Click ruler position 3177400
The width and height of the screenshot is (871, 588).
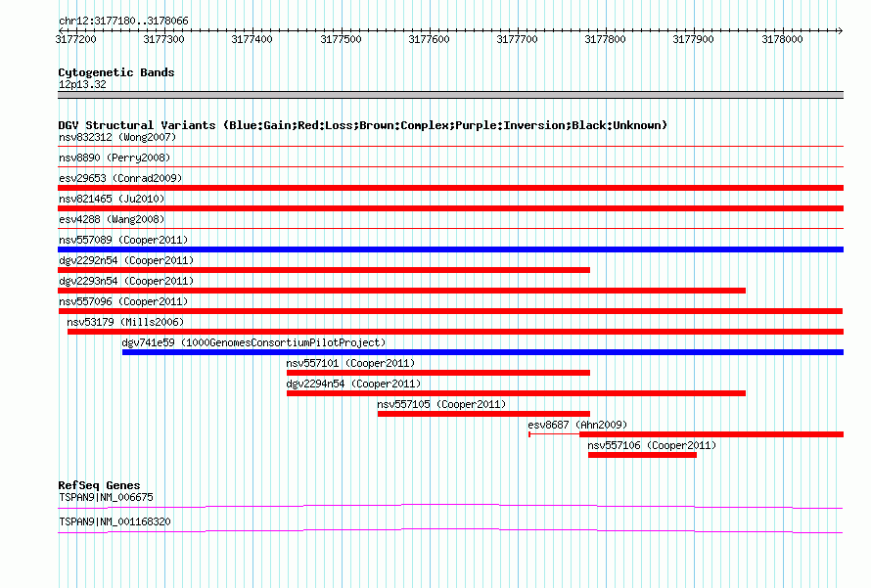252,39
